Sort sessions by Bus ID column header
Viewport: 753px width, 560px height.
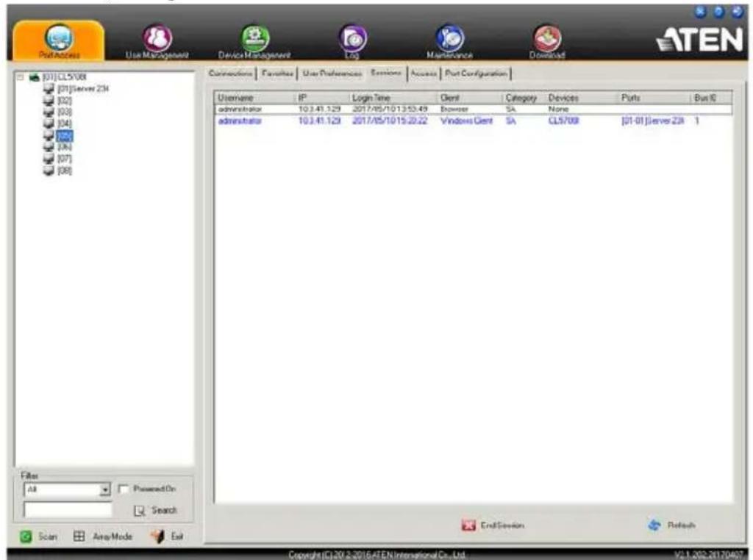(712, 98)
